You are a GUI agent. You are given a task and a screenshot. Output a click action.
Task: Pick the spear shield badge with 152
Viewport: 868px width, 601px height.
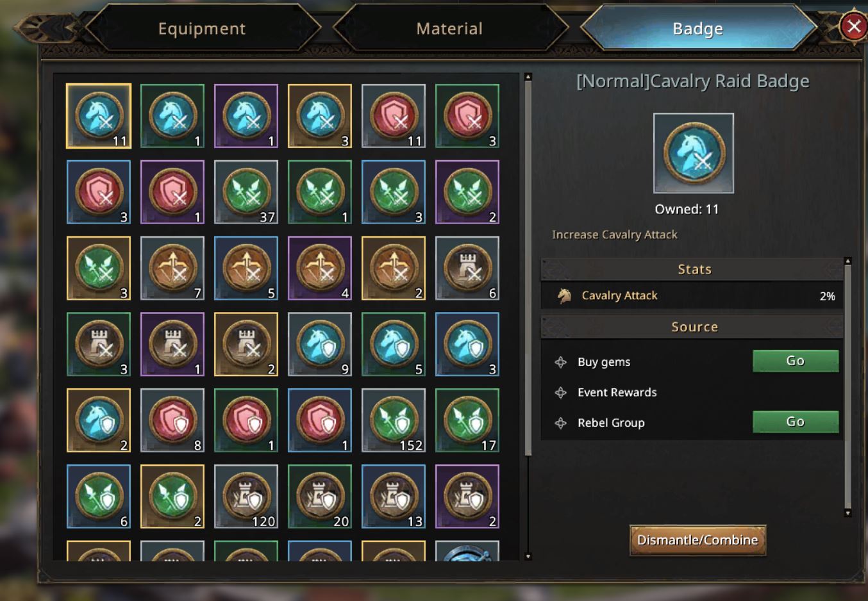[394, 420]
